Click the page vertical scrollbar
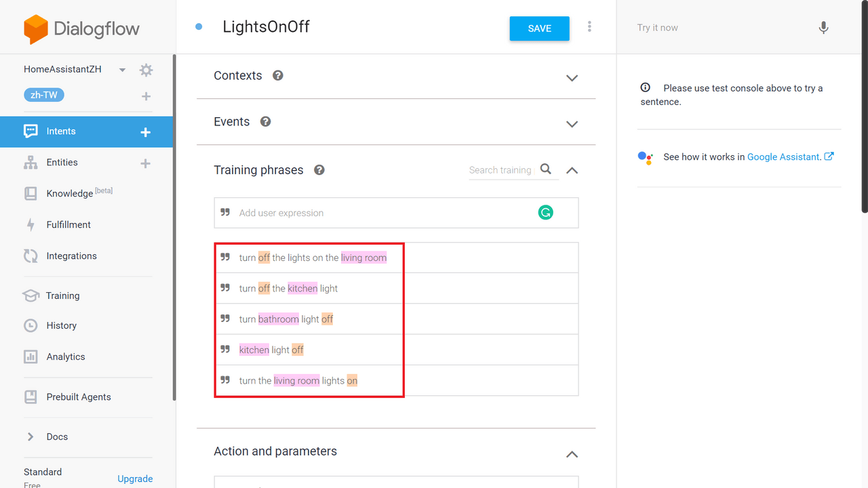 (x=865, y=108)
